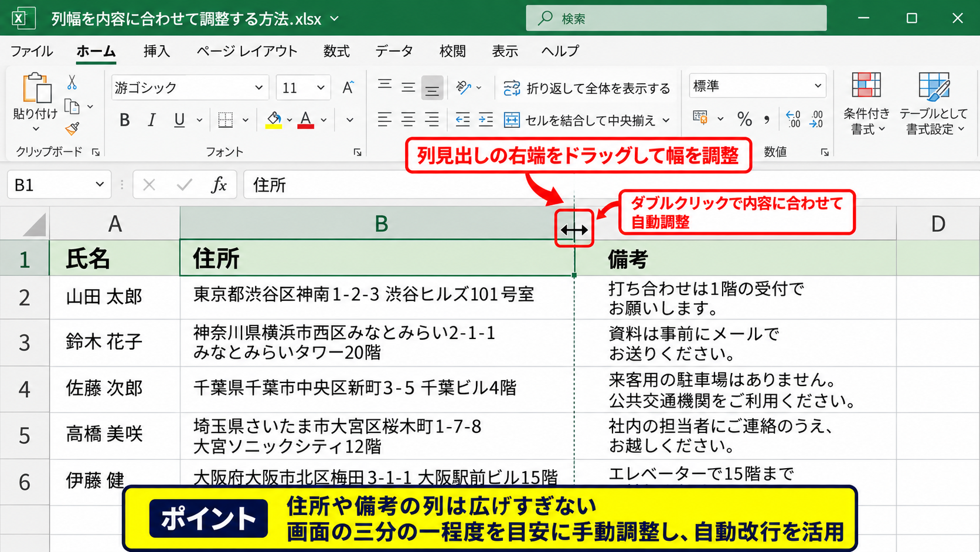The width and height of the screenshot is (980, 552).
Task: Select the bottom align icon
Action: (x=432, y=88)
